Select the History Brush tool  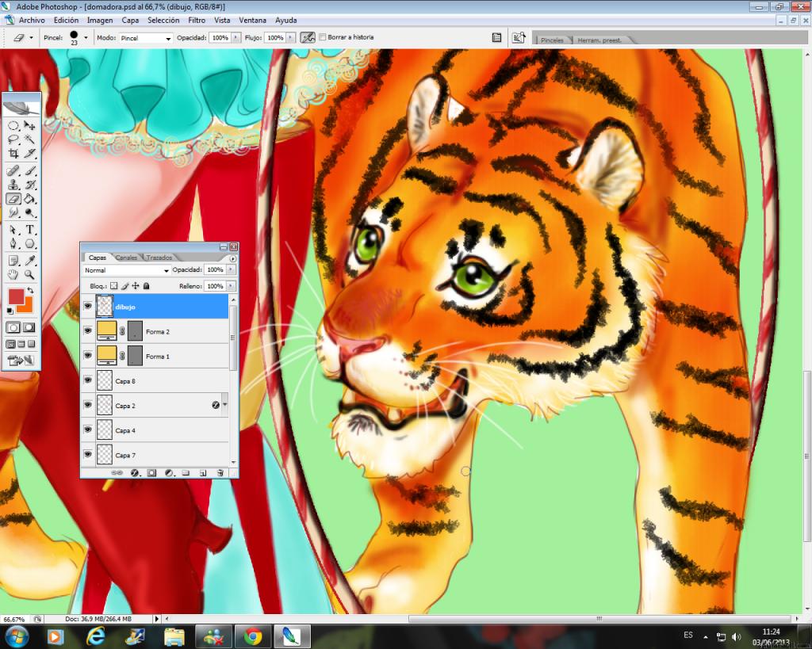coord(29,185)
